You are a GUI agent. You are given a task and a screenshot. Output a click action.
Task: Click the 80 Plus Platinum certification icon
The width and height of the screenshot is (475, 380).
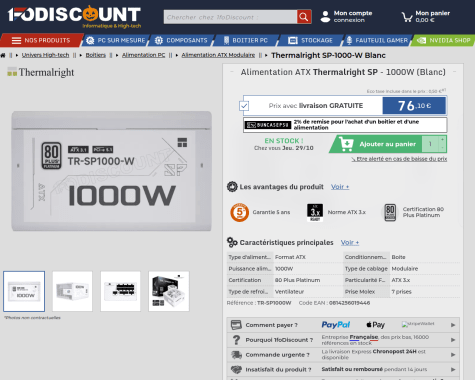point(390,212)
